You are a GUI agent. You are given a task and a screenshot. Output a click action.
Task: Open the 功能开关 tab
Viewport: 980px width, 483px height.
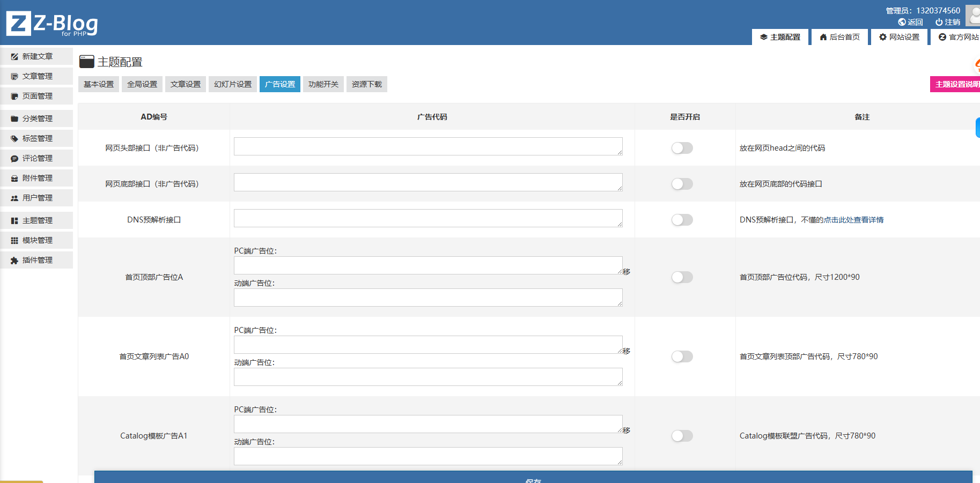(323, 84)
